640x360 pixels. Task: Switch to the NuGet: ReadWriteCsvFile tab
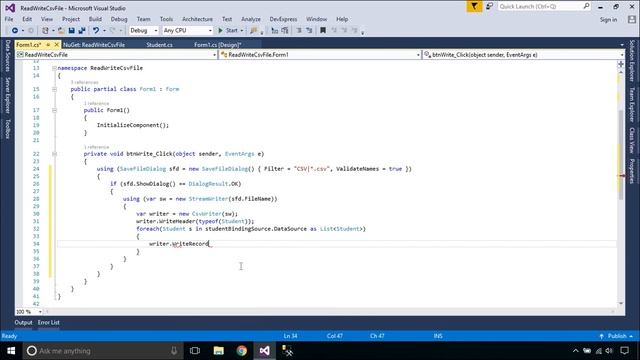[x=94, y=45]
